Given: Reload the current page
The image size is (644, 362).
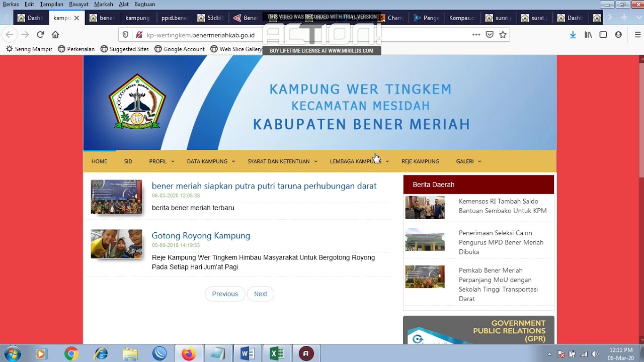Looking at the screenshot, I should 40,35.
